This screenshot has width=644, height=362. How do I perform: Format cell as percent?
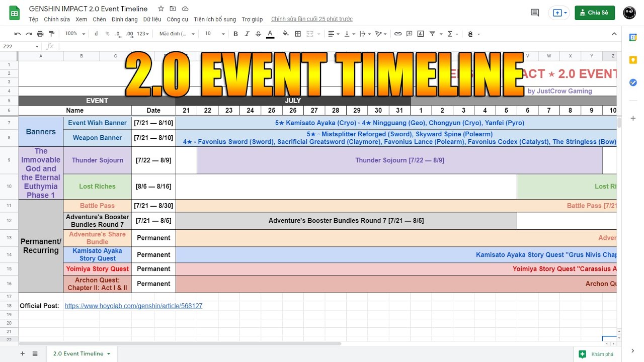[x=107, y=34]
